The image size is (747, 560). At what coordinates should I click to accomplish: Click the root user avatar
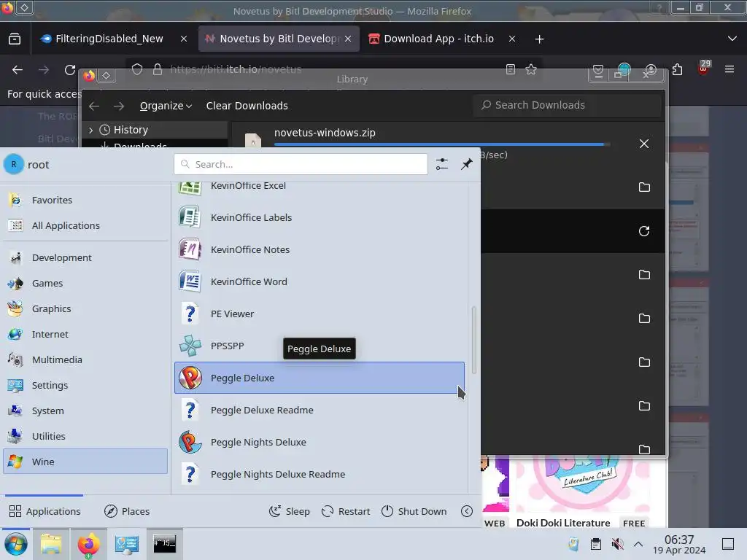coord(14,164)
